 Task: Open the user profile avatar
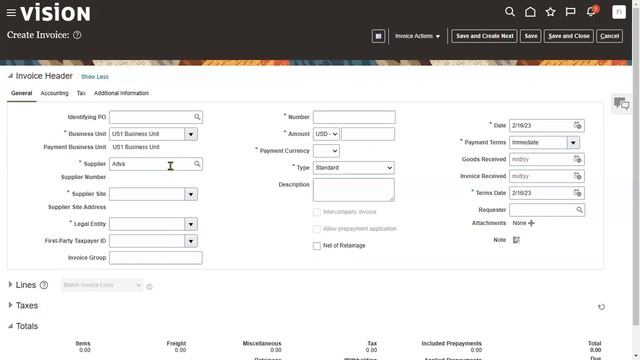click(619, 12)
